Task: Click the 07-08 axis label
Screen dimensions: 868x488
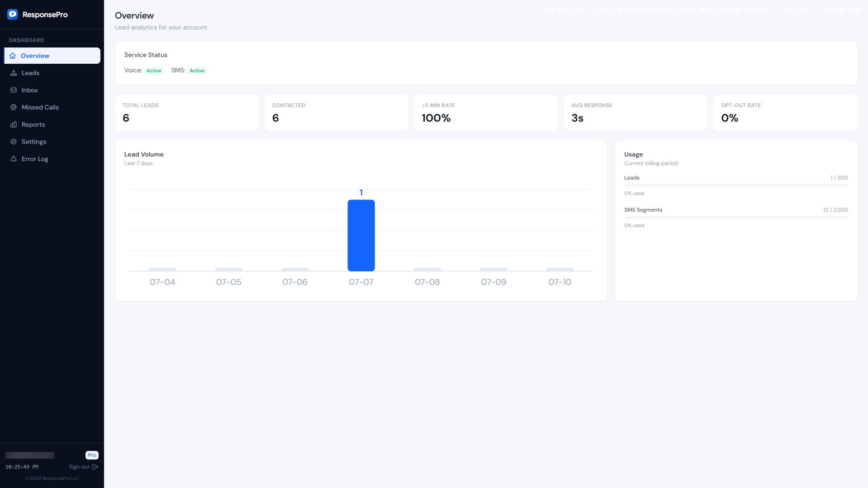Action: point(427,282)
